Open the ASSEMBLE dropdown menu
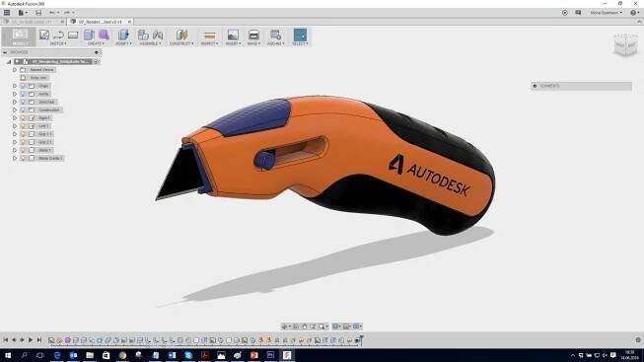 tap(150, 43)
